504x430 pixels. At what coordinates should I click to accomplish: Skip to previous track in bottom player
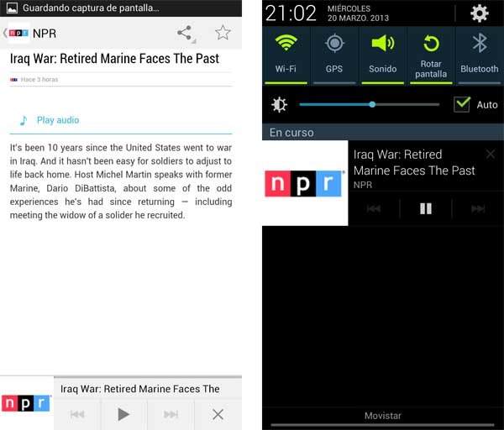[x=77, y=414]
